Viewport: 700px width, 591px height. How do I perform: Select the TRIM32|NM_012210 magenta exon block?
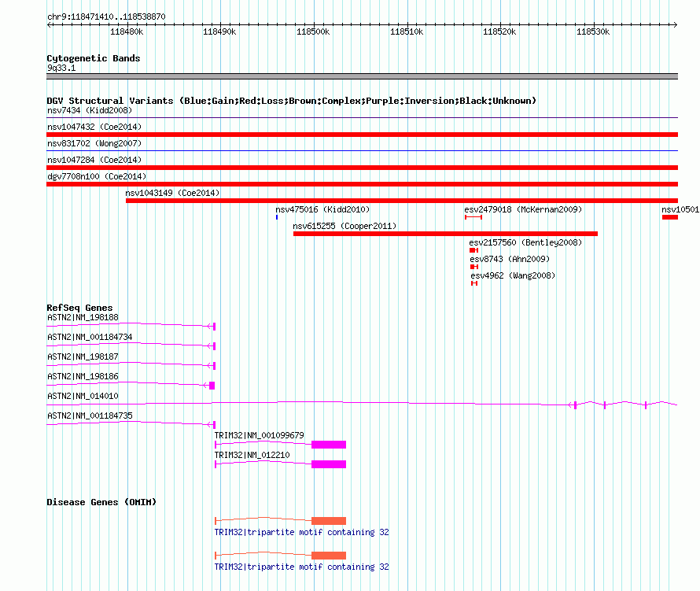coord(329,464)
